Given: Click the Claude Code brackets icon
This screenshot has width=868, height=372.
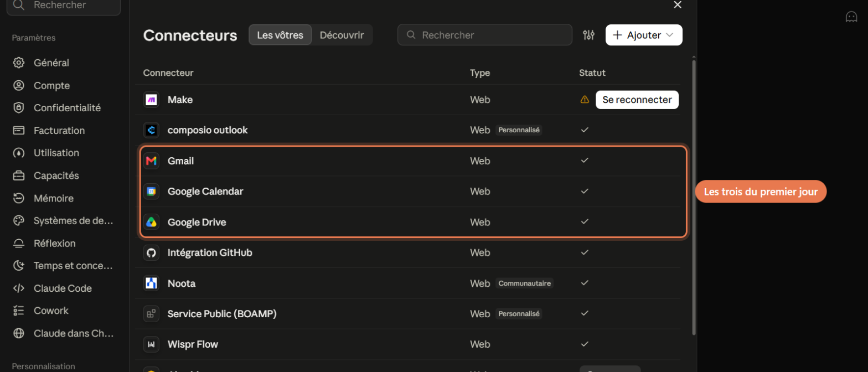Looking at the screenshot, I should (x=19, y=288).
